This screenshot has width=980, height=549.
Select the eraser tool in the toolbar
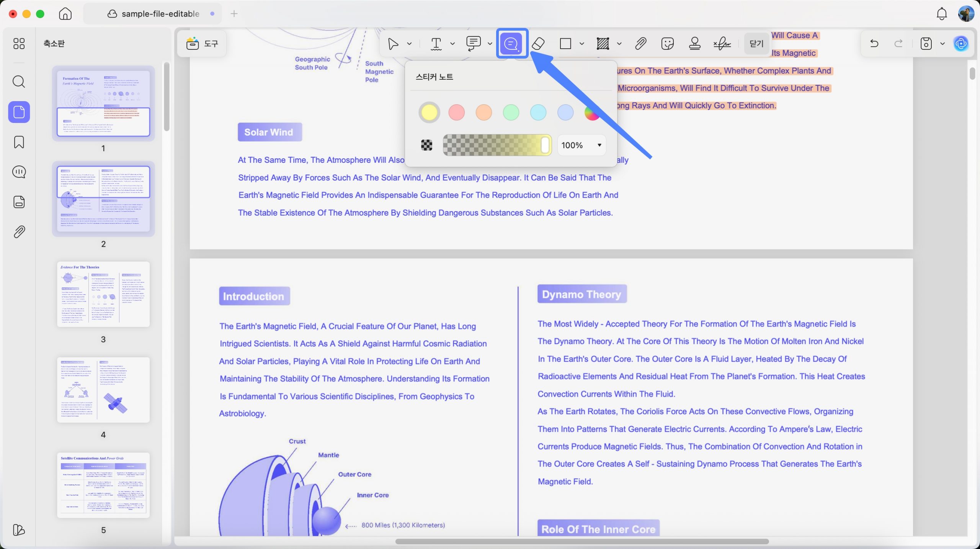(538, 44)
